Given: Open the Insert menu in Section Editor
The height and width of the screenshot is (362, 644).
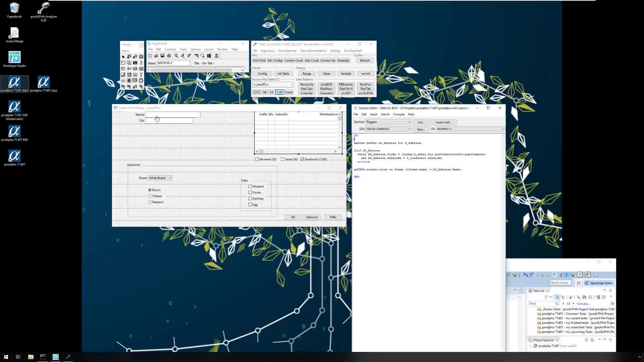Looking at the screenshot, I should 374,114.
